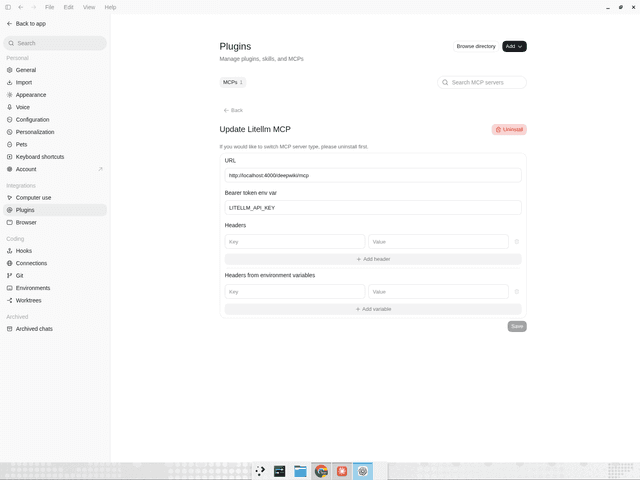Go forward using the title bar right arrow
The width and height of the screenshot is (640, 480).
(x=33, y=7)
